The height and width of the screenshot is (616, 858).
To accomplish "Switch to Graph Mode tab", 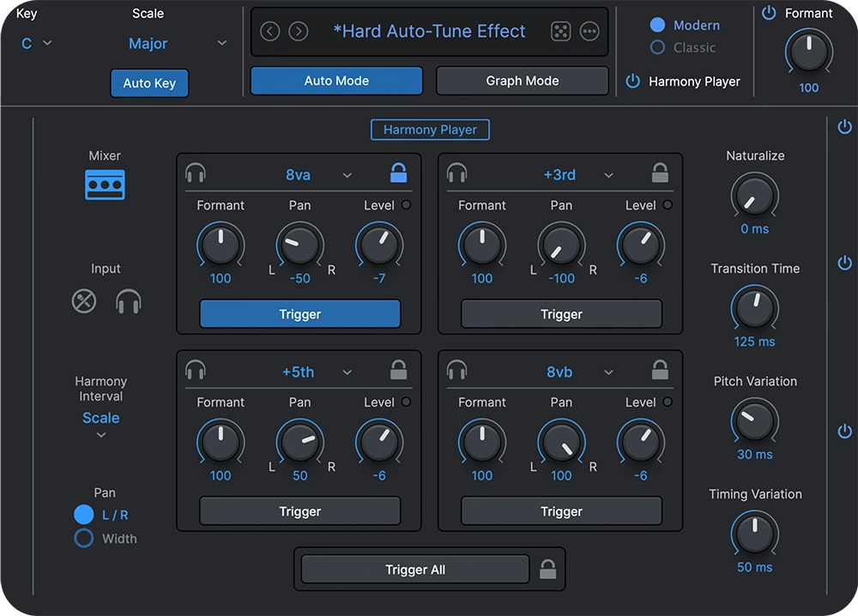I will point(522,81).
